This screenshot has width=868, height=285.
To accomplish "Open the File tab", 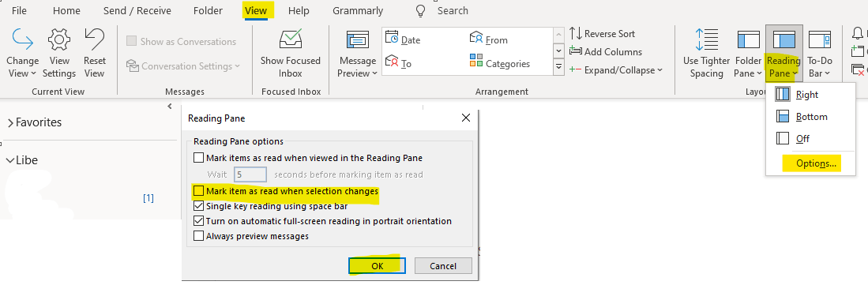I will pos(19,10).
